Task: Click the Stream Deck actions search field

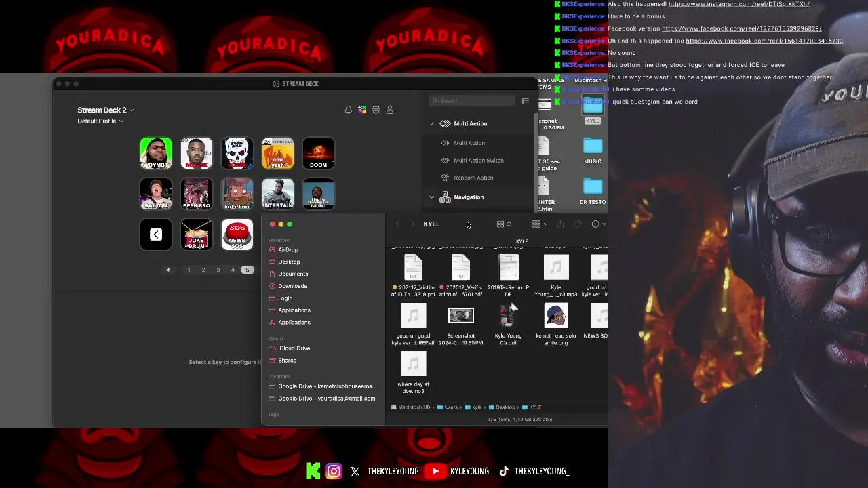Action: (x=472, y=101)
